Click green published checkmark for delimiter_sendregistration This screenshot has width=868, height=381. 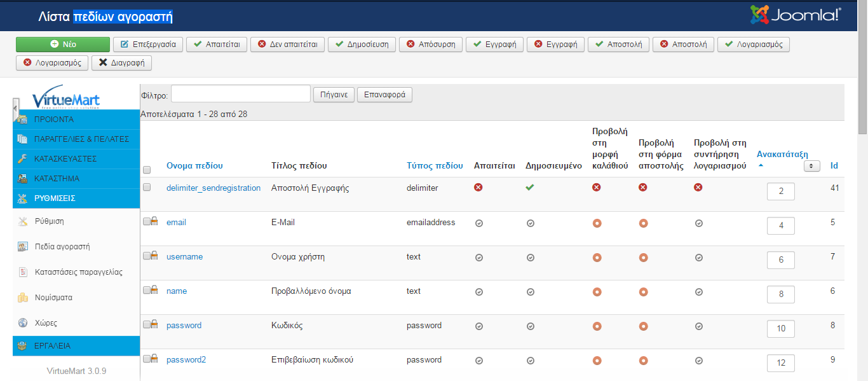(530, 188)
